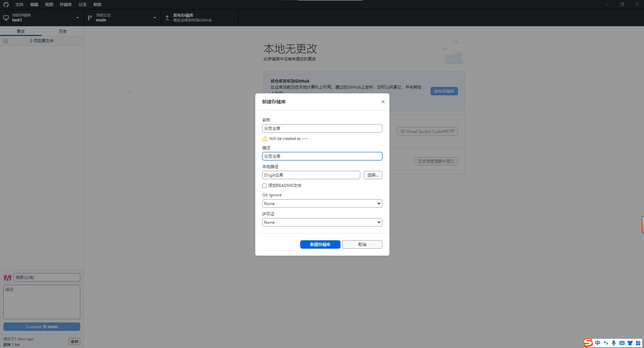This screenshot has height=348, width=644.
Task: Open the Git ignore dropdown
Action: [322, 204]
